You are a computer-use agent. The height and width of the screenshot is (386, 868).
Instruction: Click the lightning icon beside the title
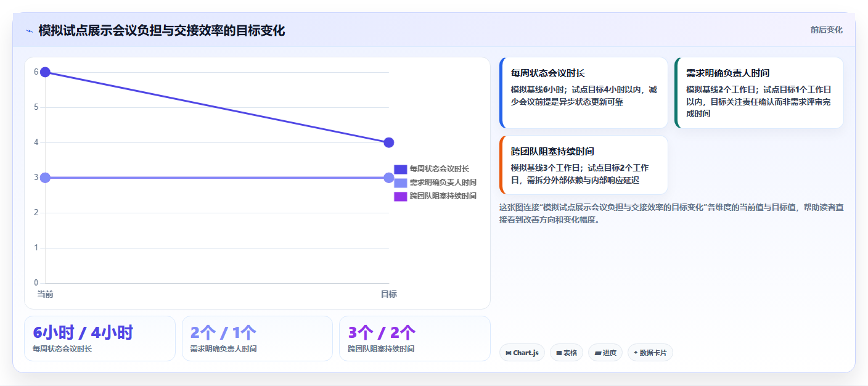click(29, 30)
